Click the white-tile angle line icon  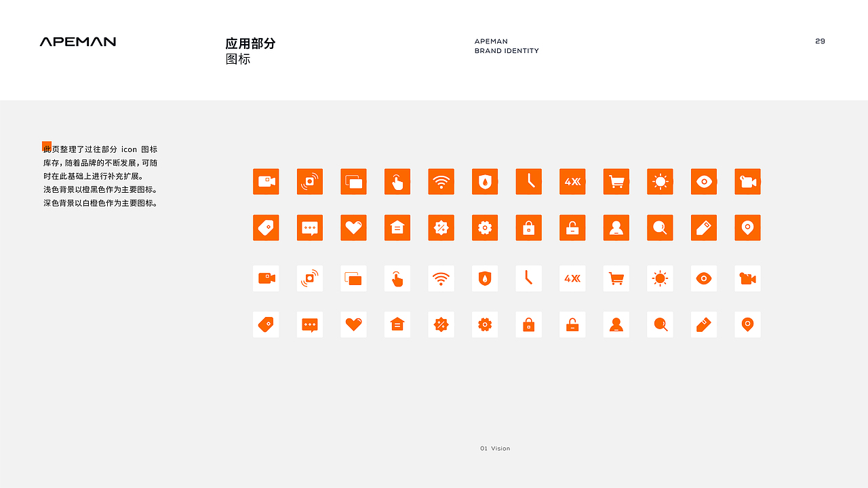pyautogui.click(x=529, y=278)
